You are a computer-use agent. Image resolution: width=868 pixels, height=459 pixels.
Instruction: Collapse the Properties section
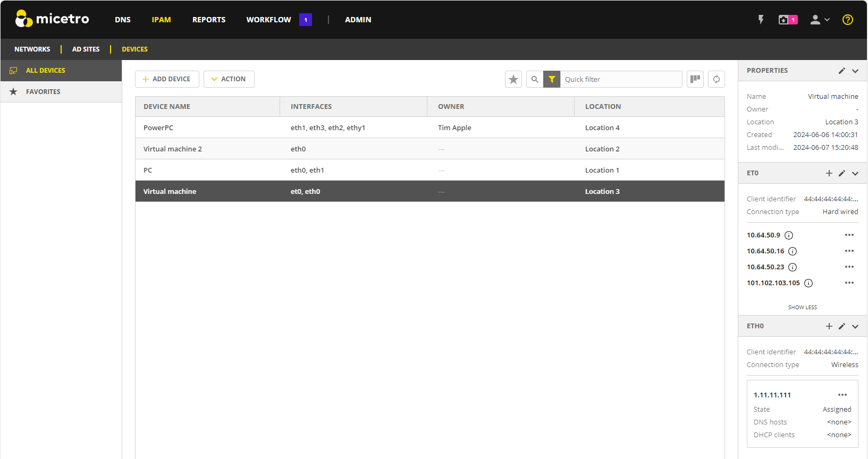point(855,71)
